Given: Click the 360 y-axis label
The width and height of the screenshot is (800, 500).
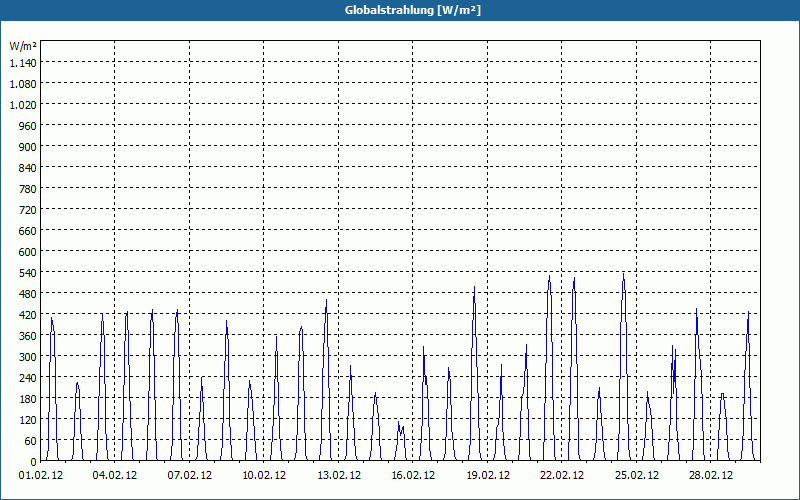Looking at the screenshot, I should [29, 336].
